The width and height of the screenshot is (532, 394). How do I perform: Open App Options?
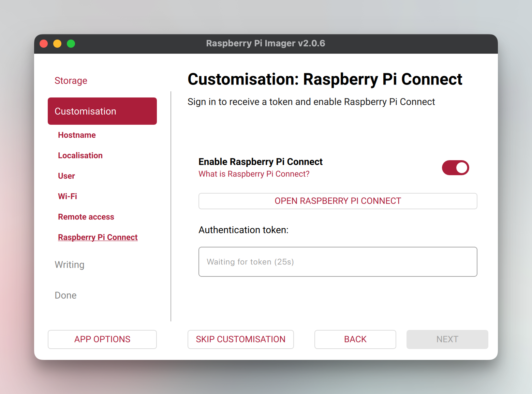coord(102,339)
